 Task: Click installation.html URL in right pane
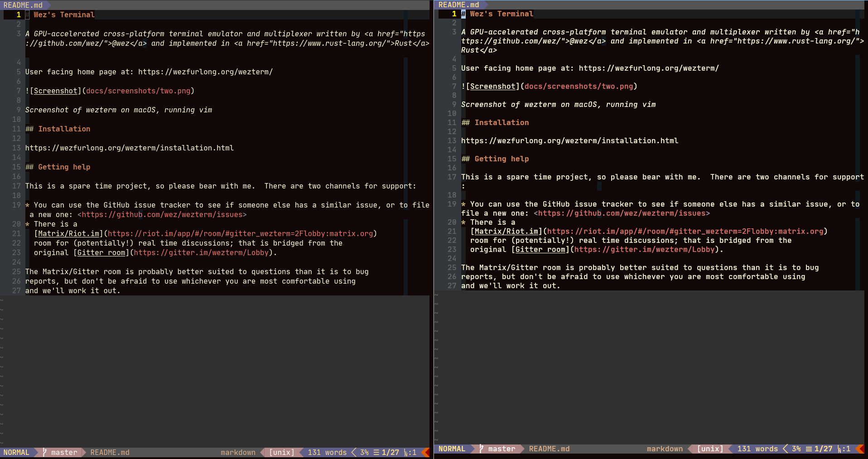tap(570, 140)
